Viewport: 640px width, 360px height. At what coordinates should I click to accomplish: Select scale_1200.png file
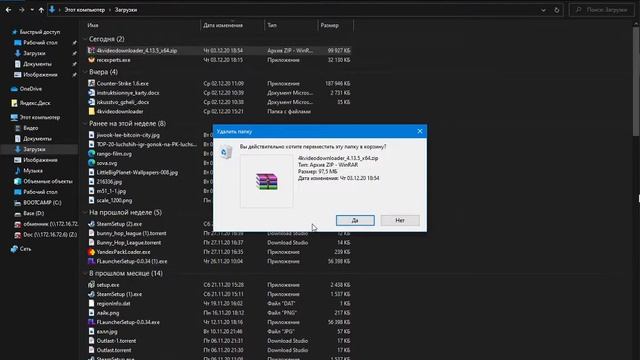click(114, 200)
